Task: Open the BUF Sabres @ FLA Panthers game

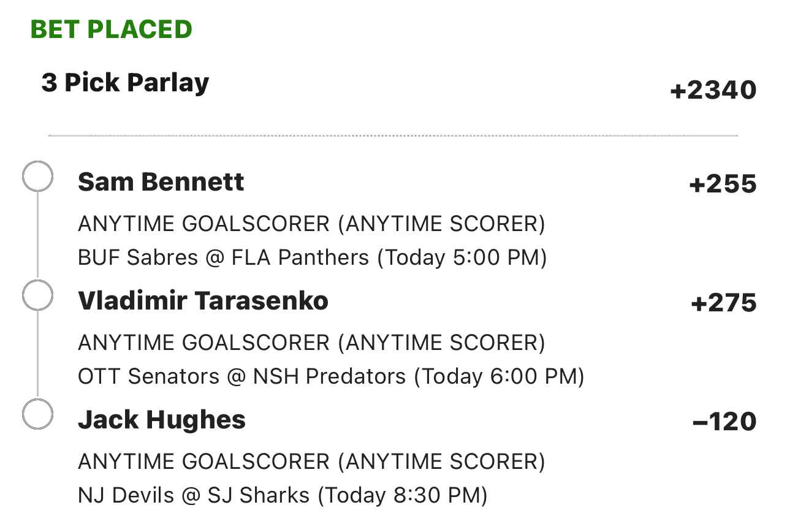Action: [x=312, y=257]
